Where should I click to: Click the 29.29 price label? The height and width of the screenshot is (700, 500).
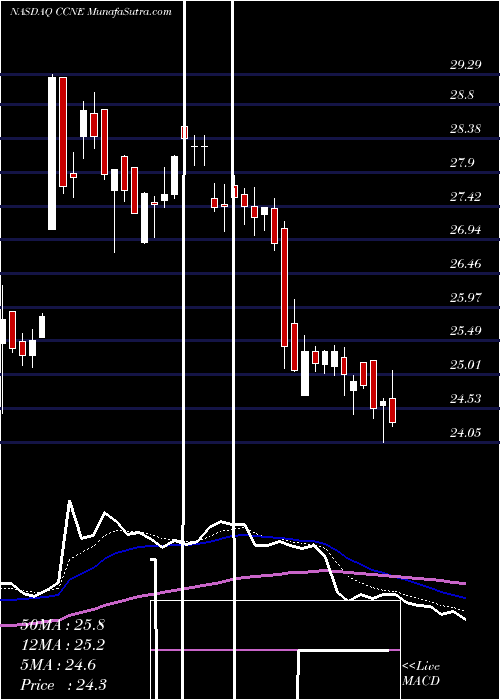tap(465, 65)
